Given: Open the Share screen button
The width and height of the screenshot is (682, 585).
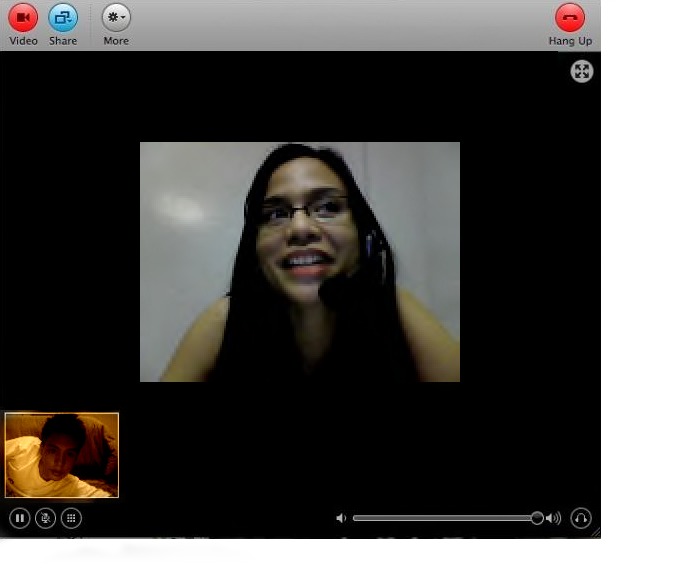Looking at the screenshot, I should 63,17.
